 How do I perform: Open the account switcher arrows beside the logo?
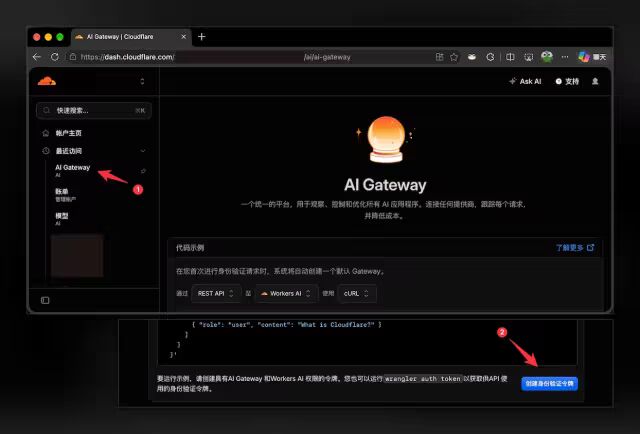142,81
